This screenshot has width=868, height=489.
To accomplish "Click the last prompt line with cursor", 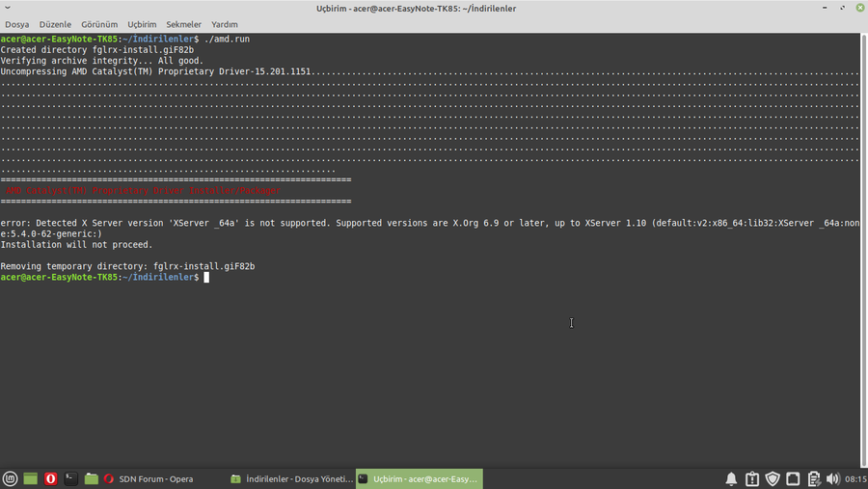I will tap(105, 277).
